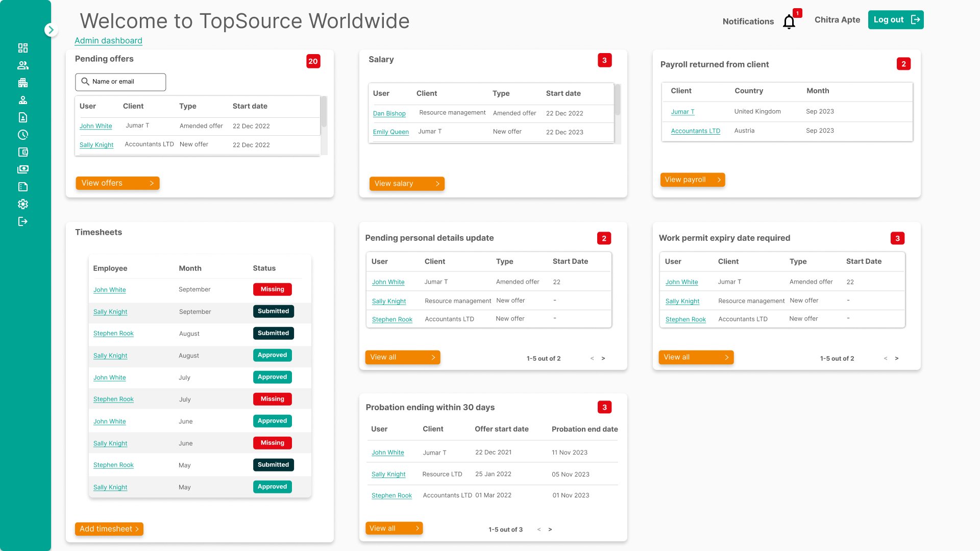This screenshot has width=980, height=551.
Task: Click the Salary table scrollbar
Action: tap(617, 99)
